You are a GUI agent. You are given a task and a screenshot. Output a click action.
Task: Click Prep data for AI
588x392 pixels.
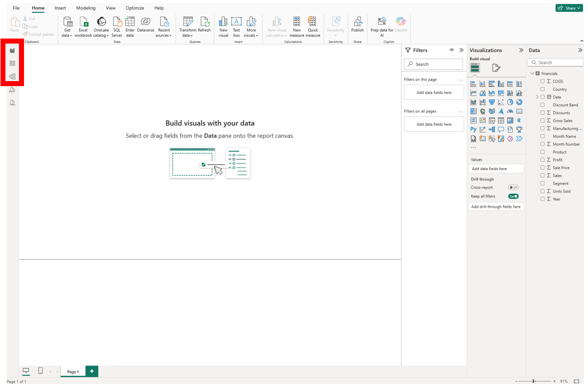point(382,27)
